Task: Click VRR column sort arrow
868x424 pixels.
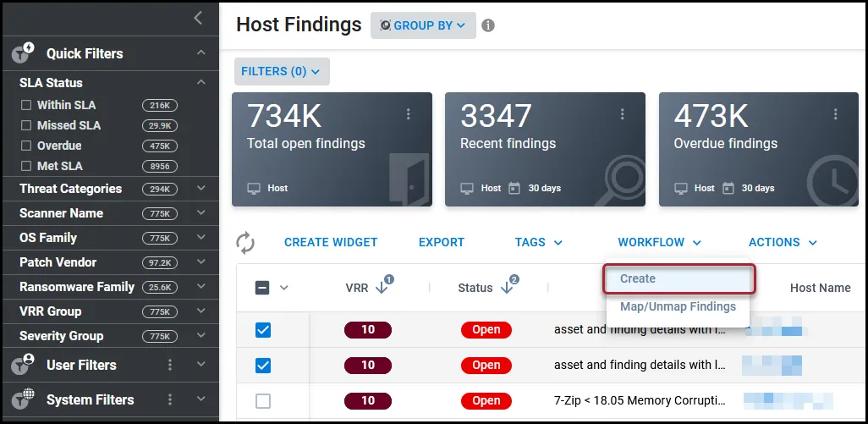Action: pyautogui.click(x=382, y=287)
